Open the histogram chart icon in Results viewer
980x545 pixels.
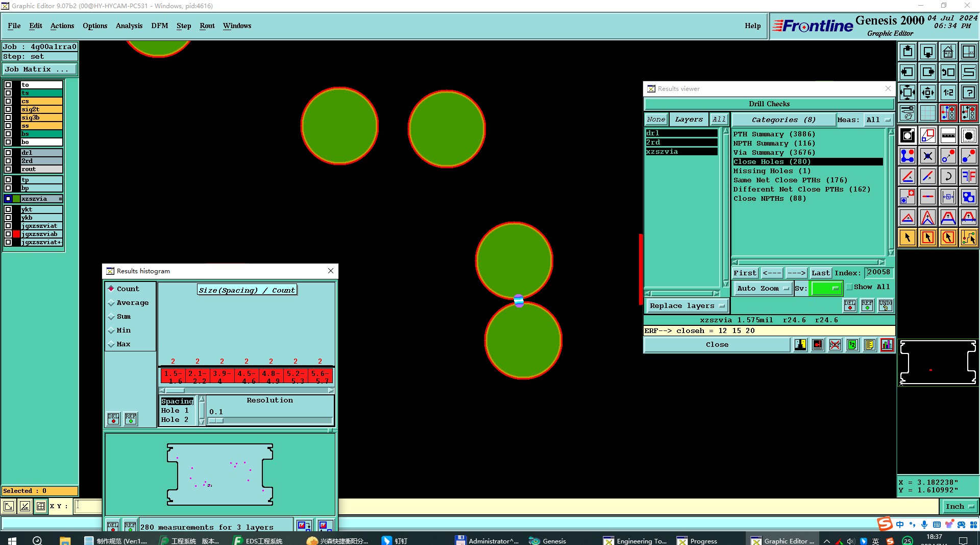click(x=887, y=345)
